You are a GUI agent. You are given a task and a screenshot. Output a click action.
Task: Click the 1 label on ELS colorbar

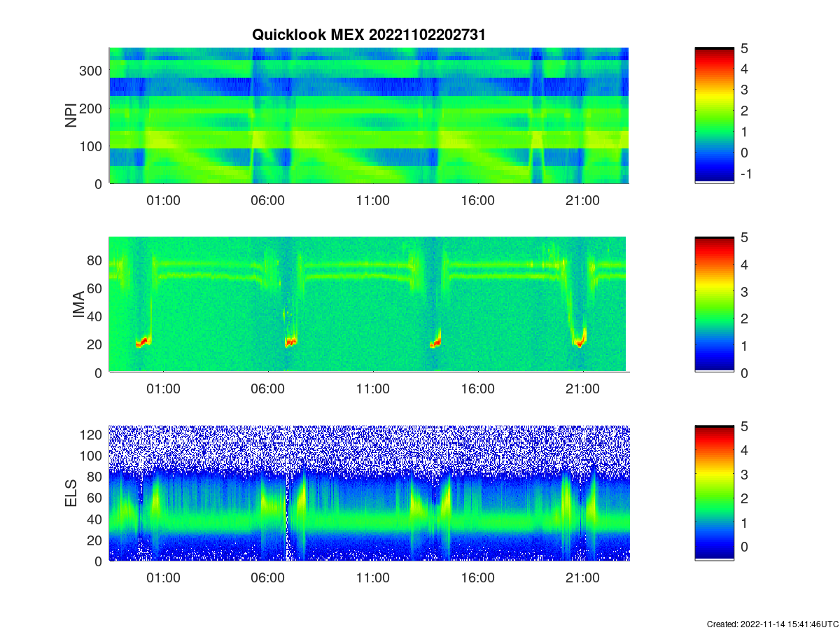tap(745, 523)
